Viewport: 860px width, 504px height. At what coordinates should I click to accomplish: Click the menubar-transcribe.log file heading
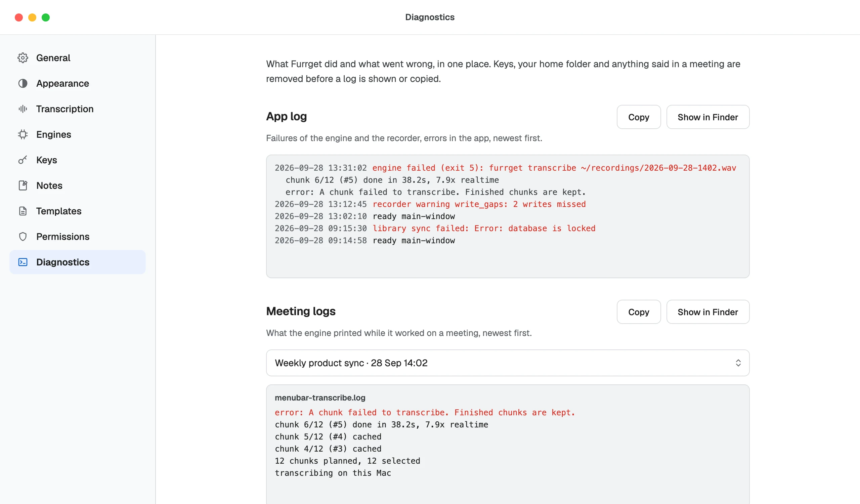click(x=320, y=397)
